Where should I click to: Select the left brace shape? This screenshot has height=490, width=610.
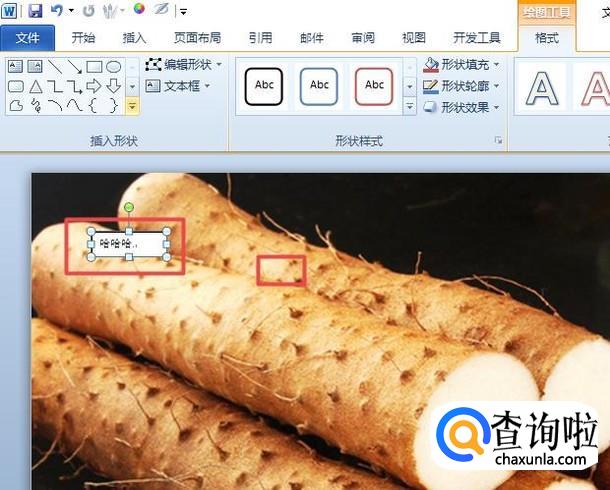point(93,105)
